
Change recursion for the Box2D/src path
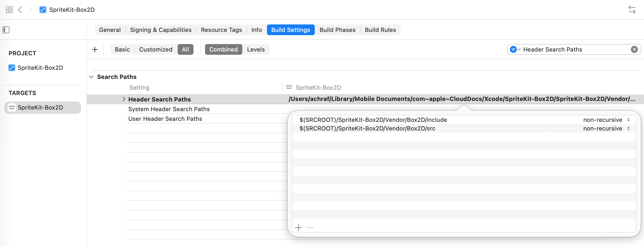pos(606,128)
